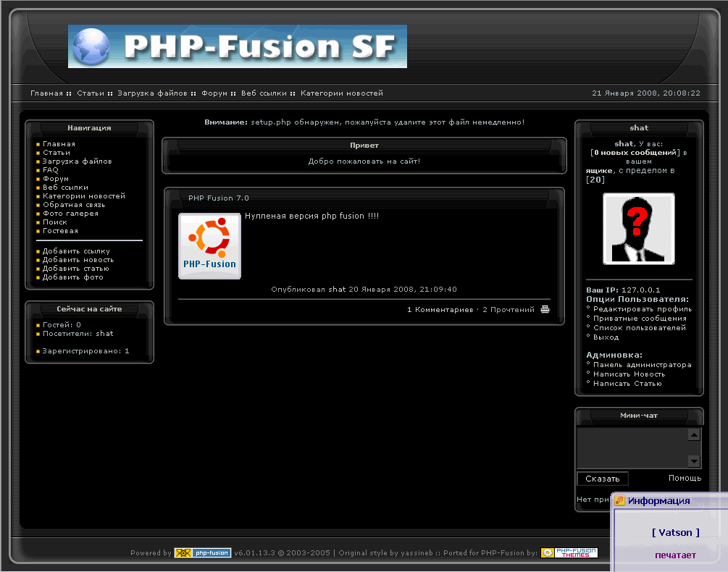
Task: Click Написать Статью in admin section
Action: coord(627,384)
